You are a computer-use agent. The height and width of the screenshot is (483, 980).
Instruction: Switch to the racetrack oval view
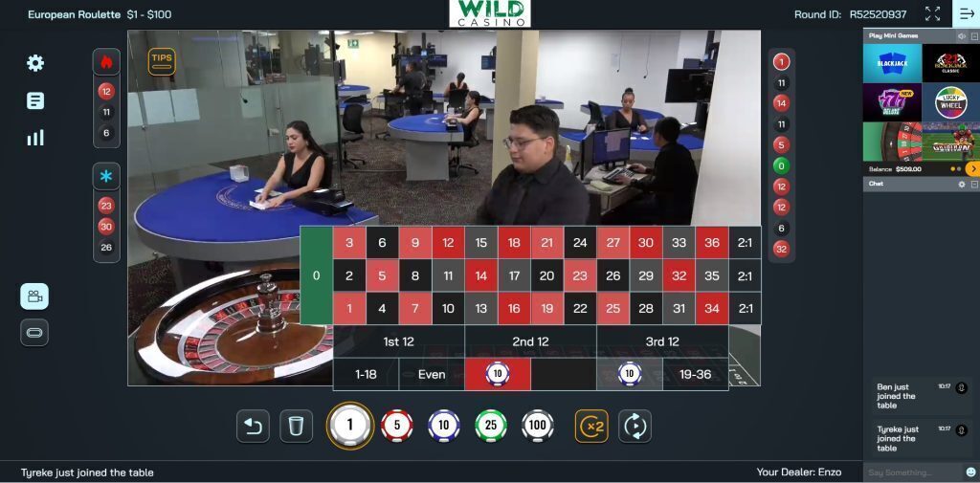click(34, 332)
